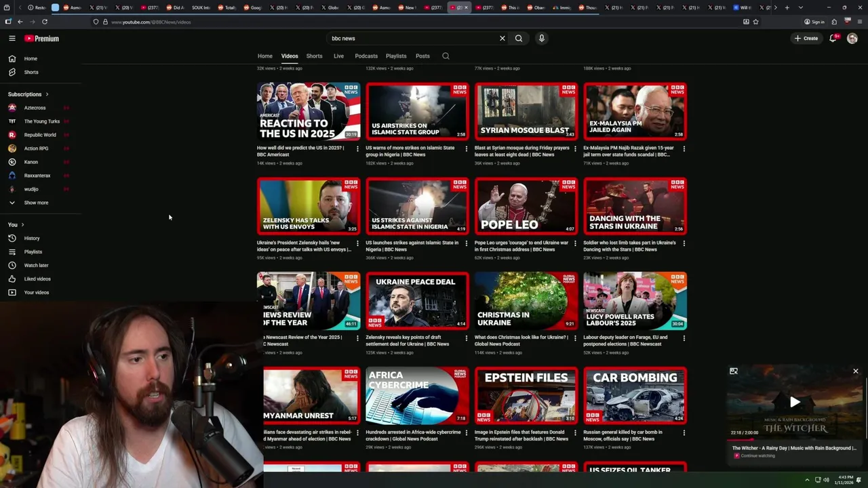Screen dimensions: 868x488
Task: Bookmark this page with star icon
Action: (x=755, y=22)
